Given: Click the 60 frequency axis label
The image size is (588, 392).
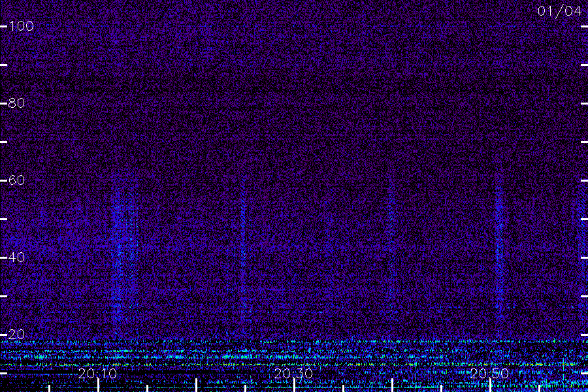Looking at the screenshot, I should point(16,180).
